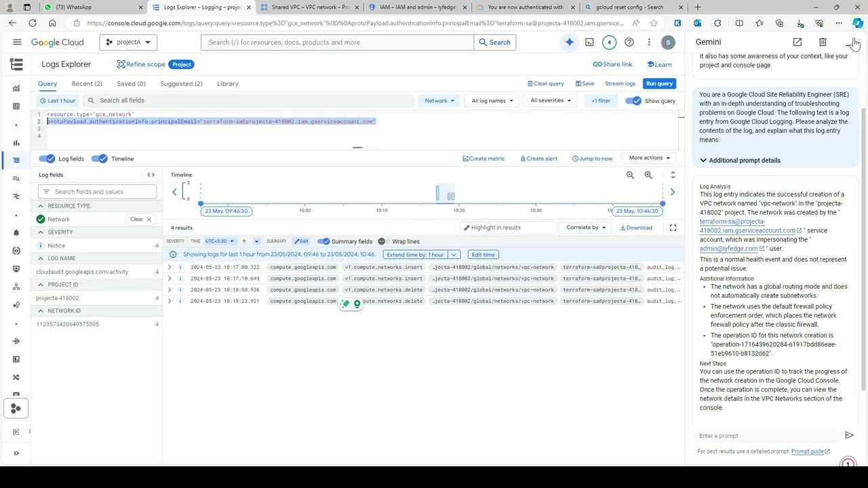The width and height of the screenshot is (868, 488).
Task: Open the help question-mark icon
Action: click(629, 42)
